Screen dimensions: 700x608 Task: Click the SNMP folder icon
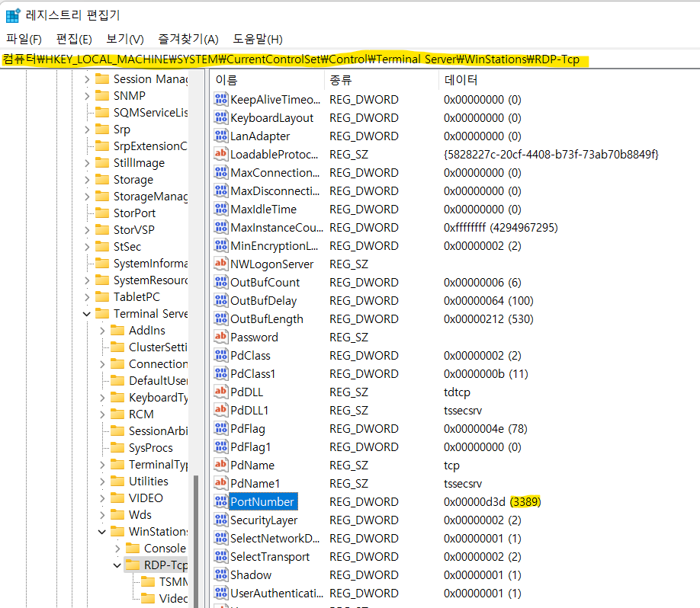click(x=102, y=95)
